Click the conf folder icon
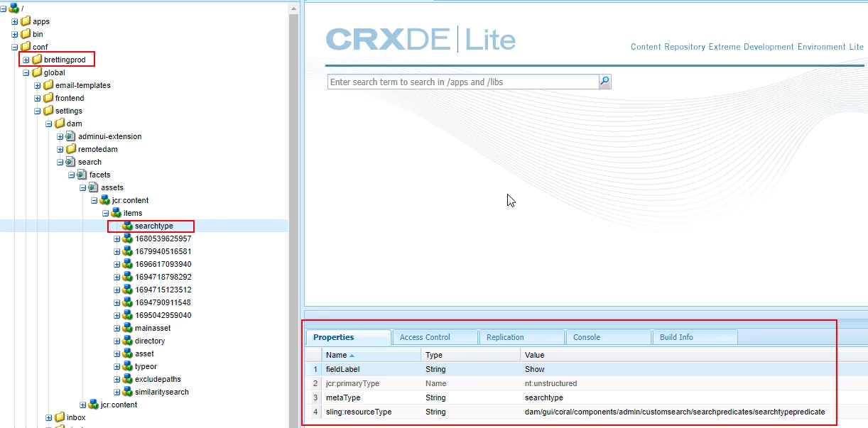This screenshot has width=868, height=428. coord(26,47)
